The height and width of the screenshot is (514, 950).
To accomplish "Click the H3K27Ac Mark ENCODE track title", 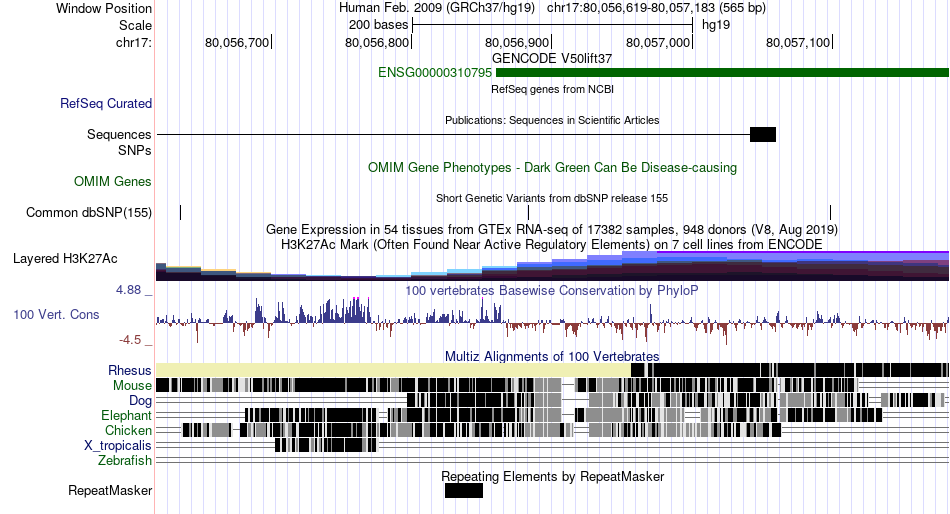I will [552, 245].
